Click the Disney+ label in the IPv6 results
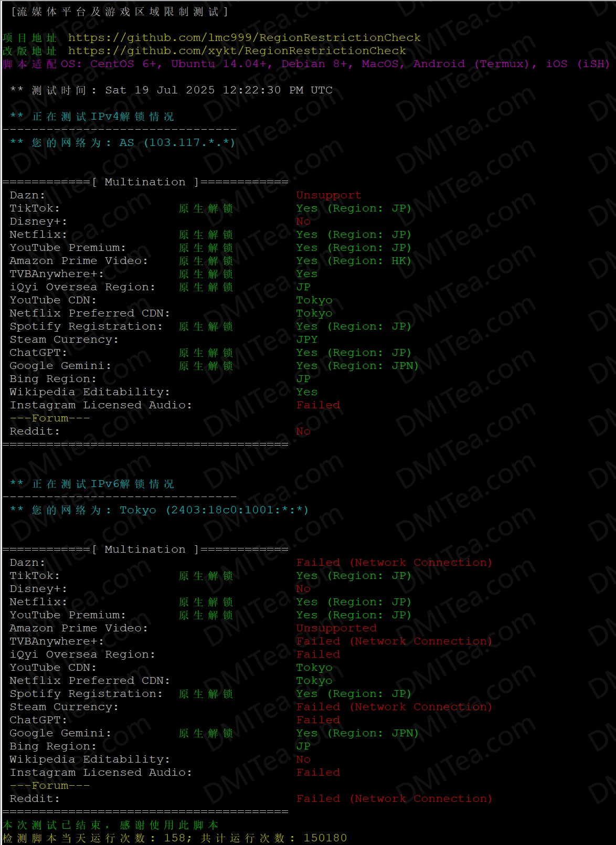The width and height of the screenshot is (616, 845). [38, 589]
